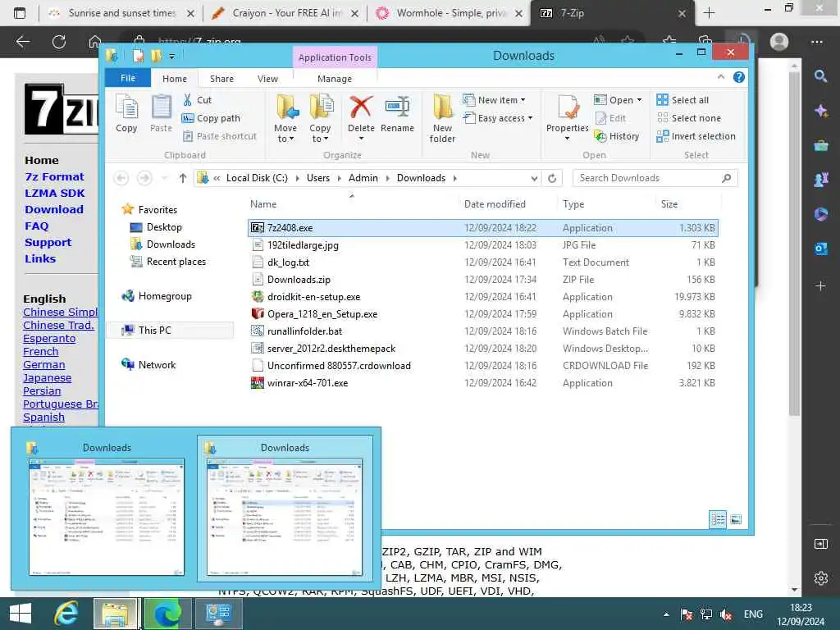Screen dimensions: 840x630
Task: Open LZMA SDK link
Action: pos(55,194)
